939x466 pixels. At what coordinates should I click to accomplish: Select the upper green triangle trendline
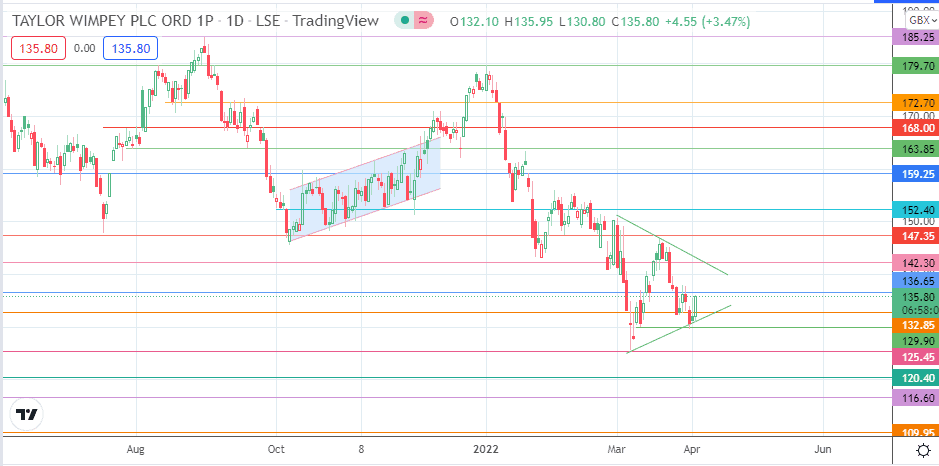click(671, 245)
